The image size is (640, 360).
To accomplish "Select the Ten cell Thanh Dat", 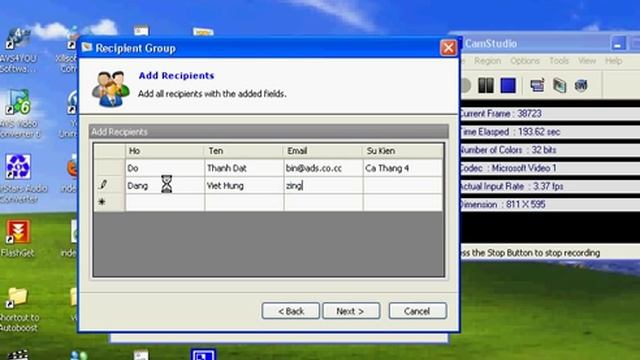I will click(244, 168).
